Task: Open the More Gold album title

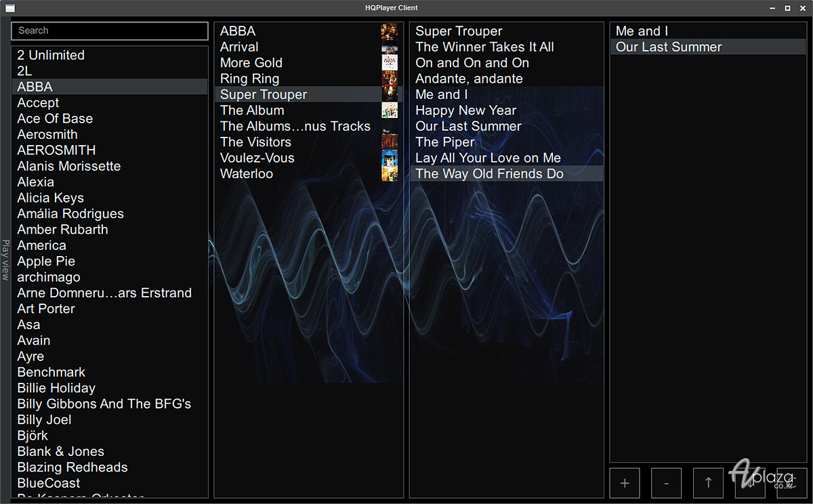Action: (x=251, y=63)
